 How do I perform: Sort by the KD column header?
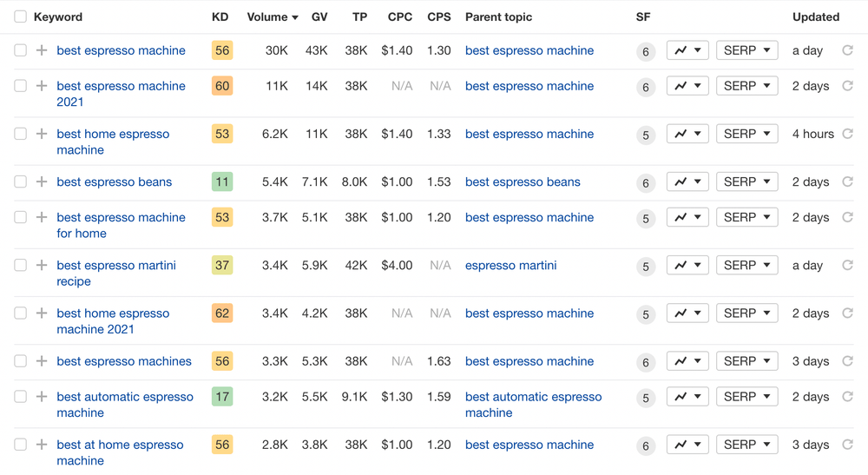tap(220, 17)
